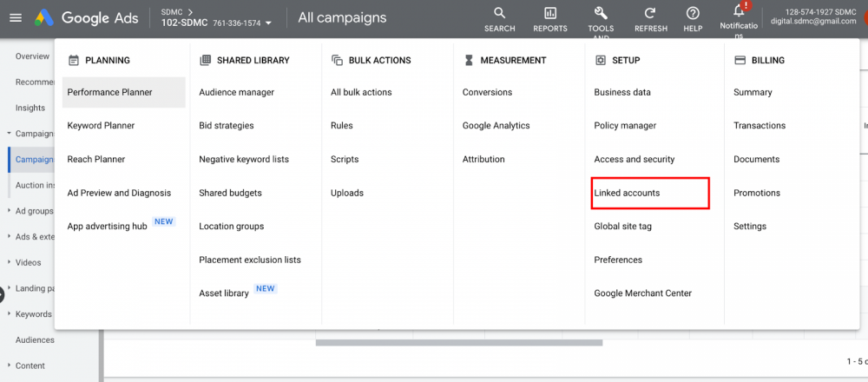Expand Content in sidebar
Screen dimensions: 868x382
pyautogui.click(x=9, y=366)
